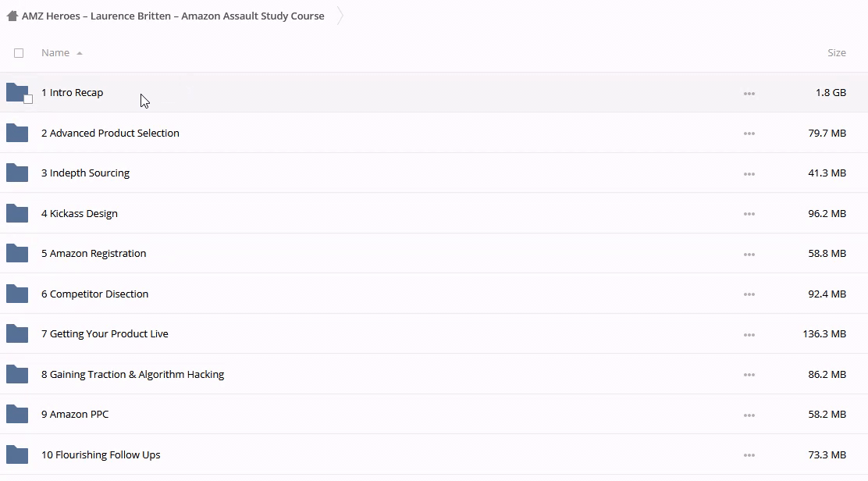Click the ellipsis icon for 9 Amazon PPC

[749, 415]
